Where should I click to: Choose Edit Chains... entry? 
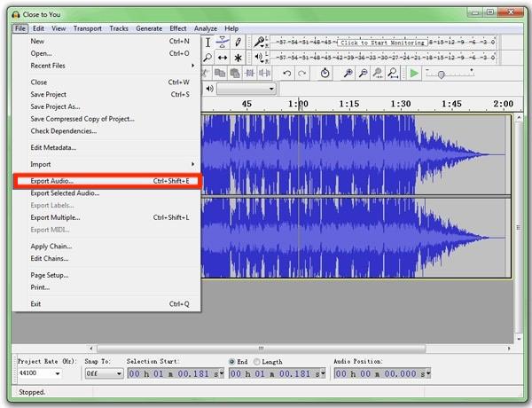click(x=106, y=259)
